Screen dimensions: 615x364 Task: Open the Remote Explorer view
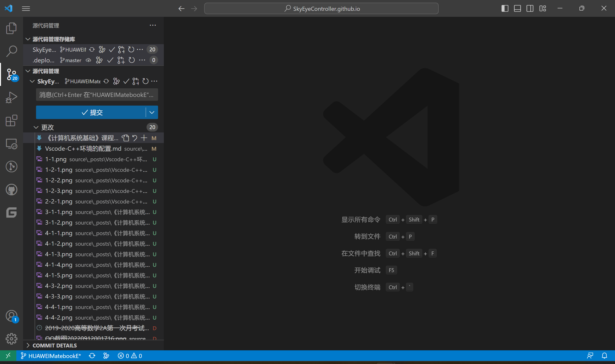11,143
